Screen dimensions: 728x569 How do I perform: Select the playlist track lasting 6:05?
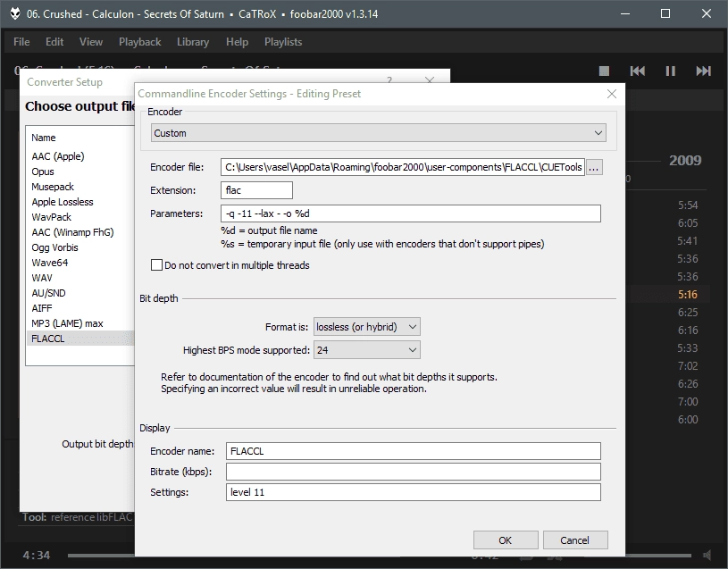tap(687, 223)
